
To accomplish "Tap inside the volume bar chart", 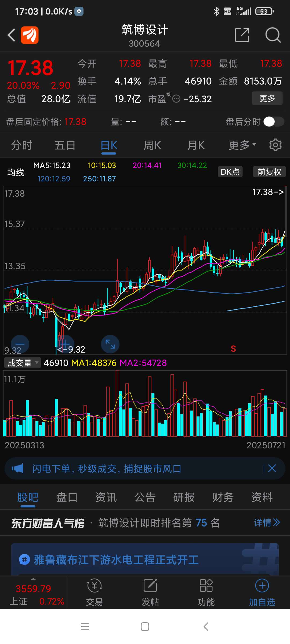I will pos(145,404).
